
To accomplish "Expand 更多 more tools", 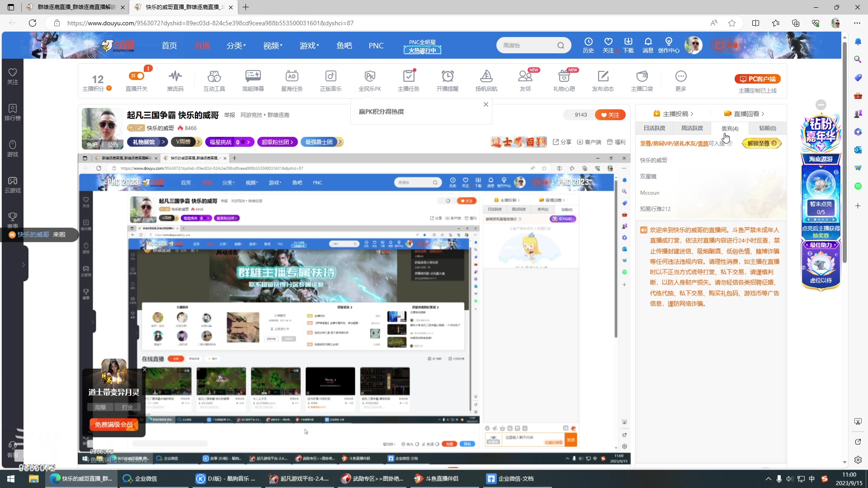I will tap(681, 80).
